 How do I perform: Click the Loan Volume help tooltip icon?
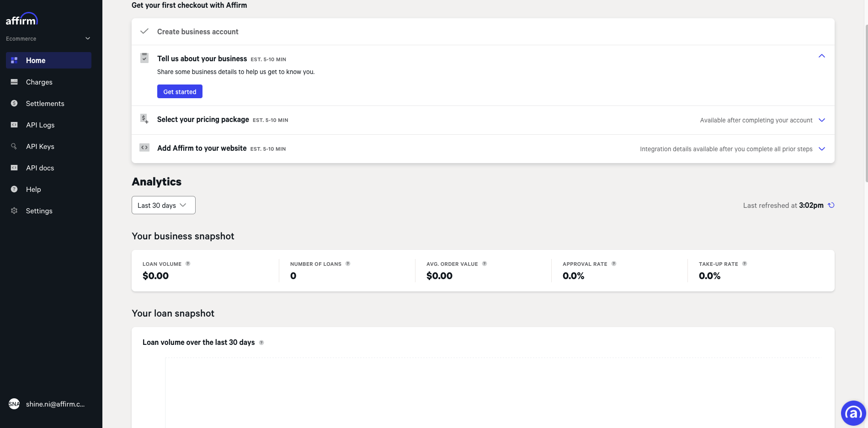188,264
